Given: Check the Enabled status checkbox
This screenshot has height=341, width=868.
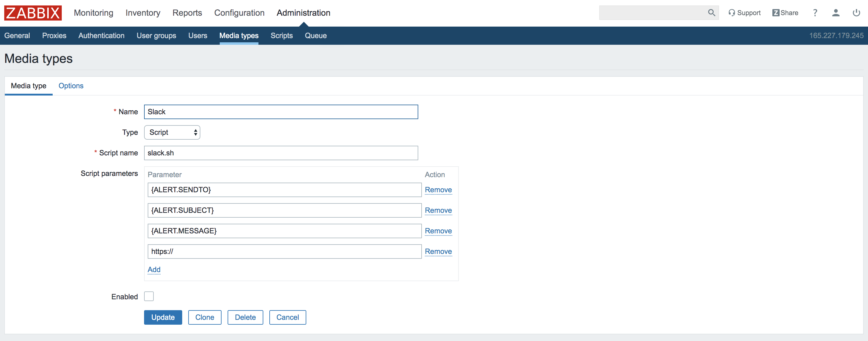Looking at the screenshot, I should click(148, 296).
